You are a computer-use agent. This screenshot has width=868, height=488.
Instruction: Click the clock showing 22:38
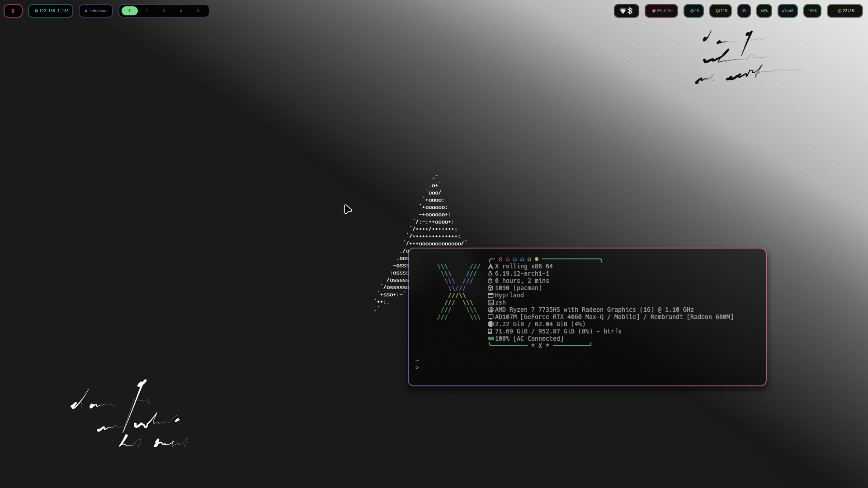(x=845, y=11)
